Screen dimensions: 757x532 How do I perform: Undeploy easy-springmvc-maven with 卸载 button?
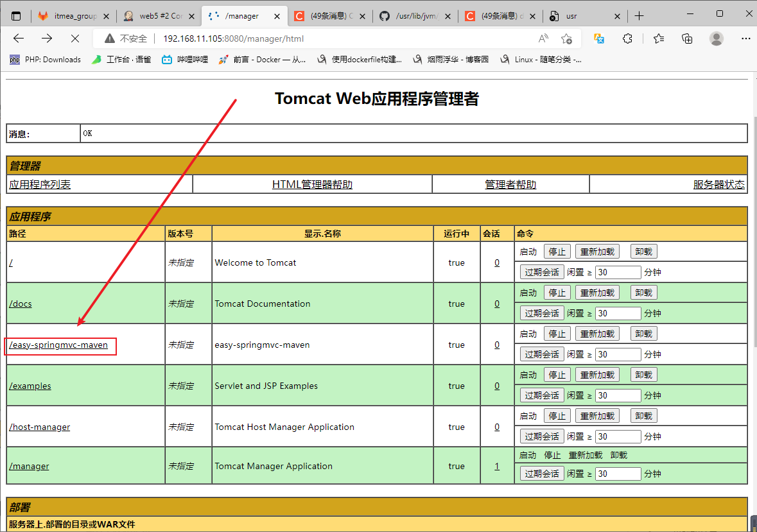tap(643, 334)
